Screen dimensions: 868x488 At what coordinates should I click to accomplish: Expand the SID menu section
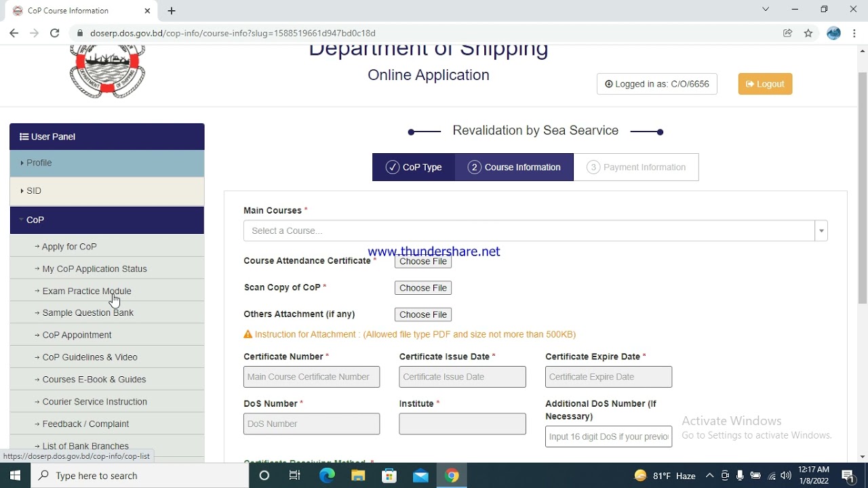pyautogui.click(x=107, y=191)
